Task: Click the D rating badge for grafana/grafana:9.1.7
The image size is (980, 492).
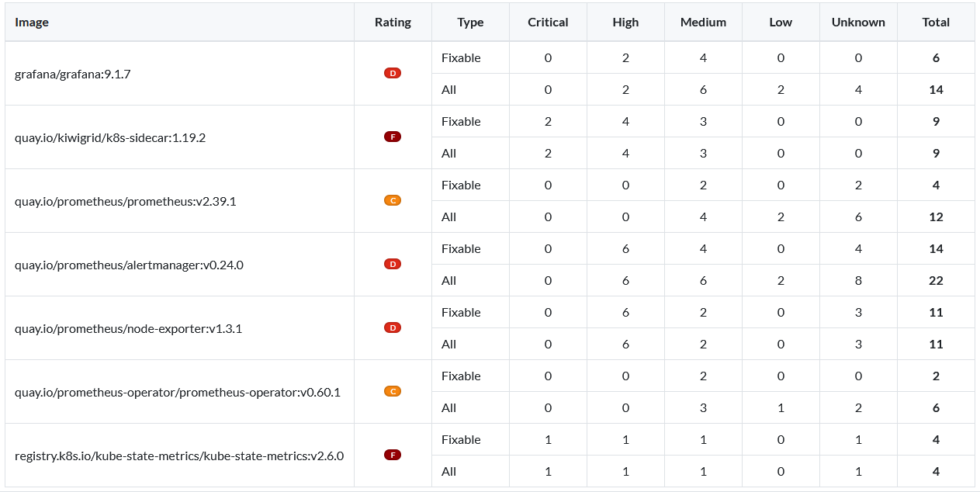Action: (x=393, y=73)
